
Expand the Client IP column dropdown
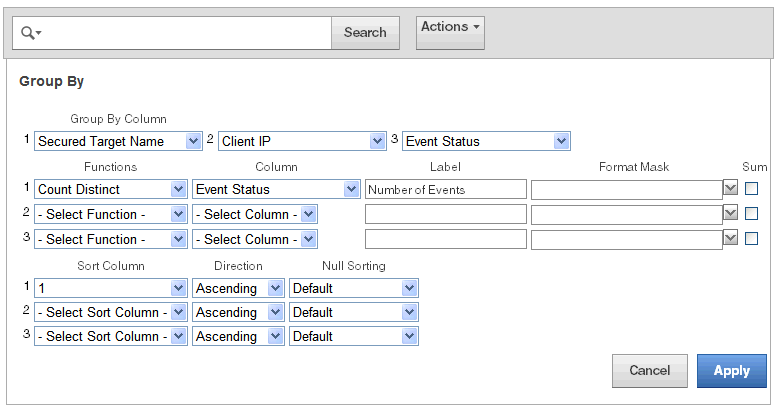click(302, 142)
